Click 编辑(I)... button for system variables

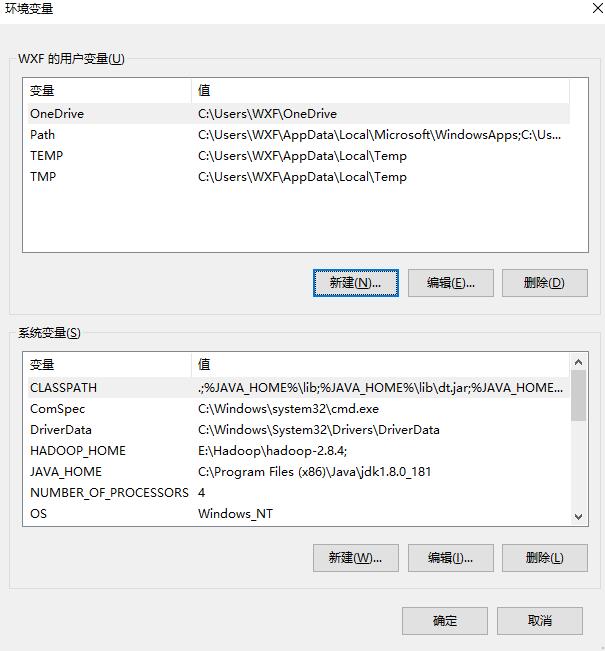click(451, 558)
